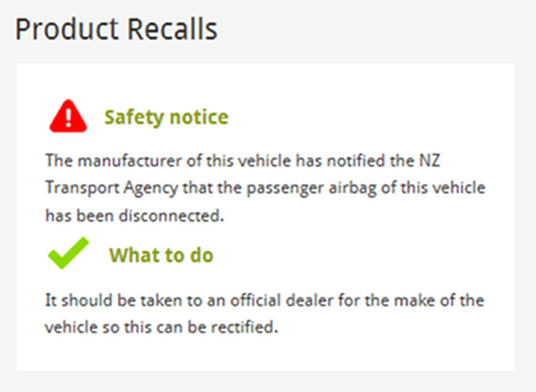The width and height of the screenshot is (536, 392).
Task: Click the word "Recalls" in the page title
Action: pyautogui.click(x=172, y=29)
